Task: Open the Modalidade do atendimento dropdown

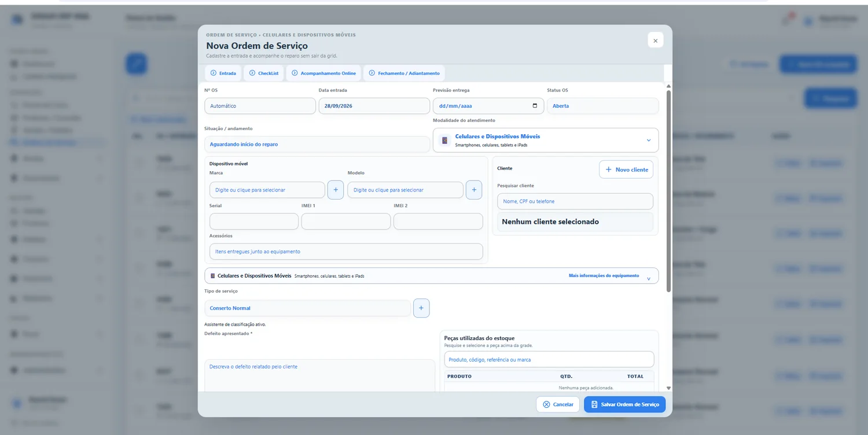Action: click(x=546, y=140)
